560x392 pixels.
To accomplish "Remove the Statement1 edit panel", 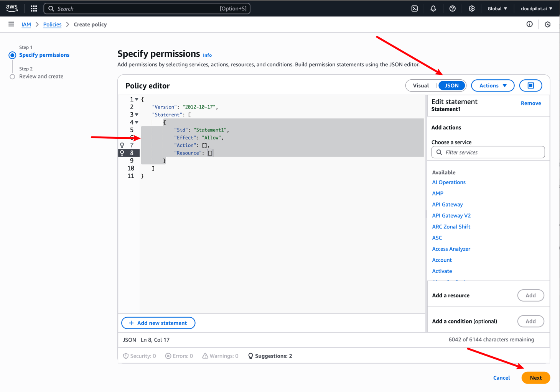I will tap(530, 103).
